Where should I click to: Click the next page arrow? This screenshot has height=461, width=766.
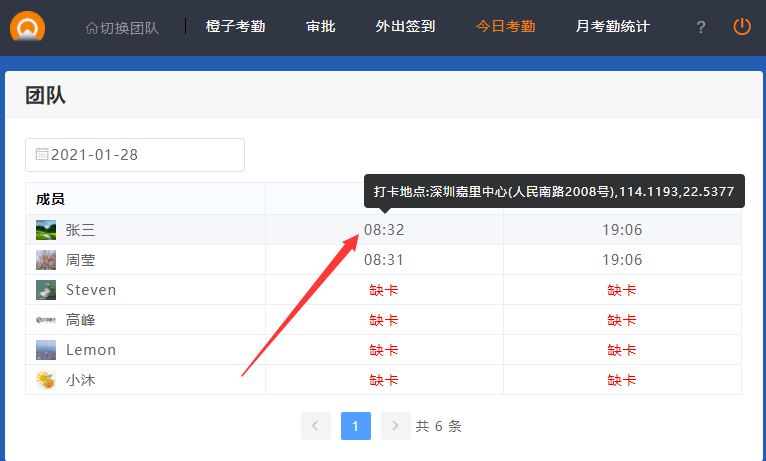[x=396, y=425]
